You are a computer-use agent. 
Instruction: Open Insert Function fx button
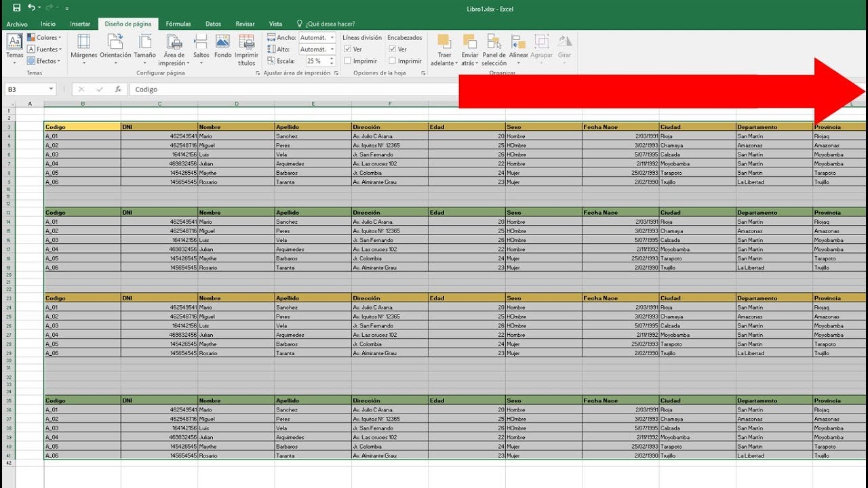[118, 89]
